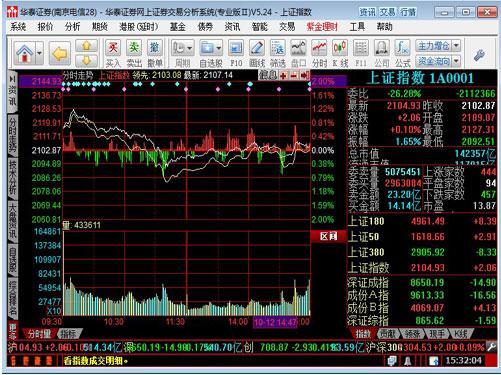Open the 帮助 menu

pos(385,27)
